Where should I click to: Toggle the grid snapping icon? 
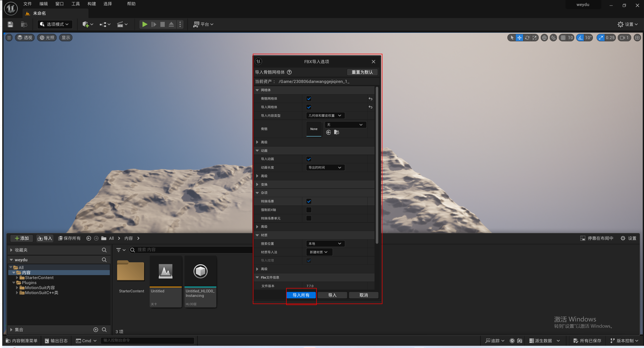point(563,38)
